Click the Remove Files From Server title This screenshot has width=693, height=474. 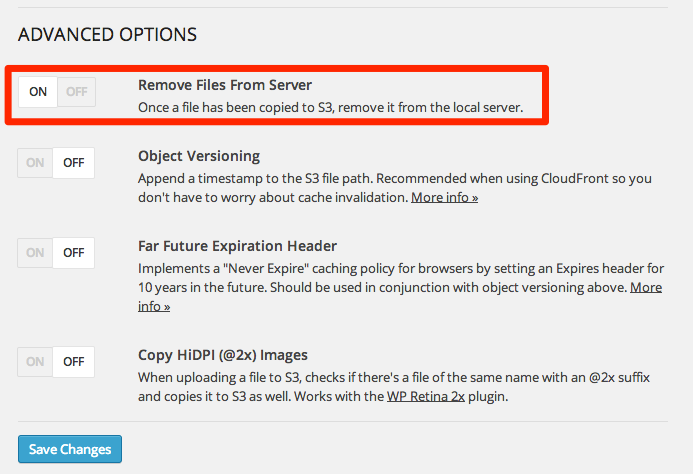click(x=225, y=85)
